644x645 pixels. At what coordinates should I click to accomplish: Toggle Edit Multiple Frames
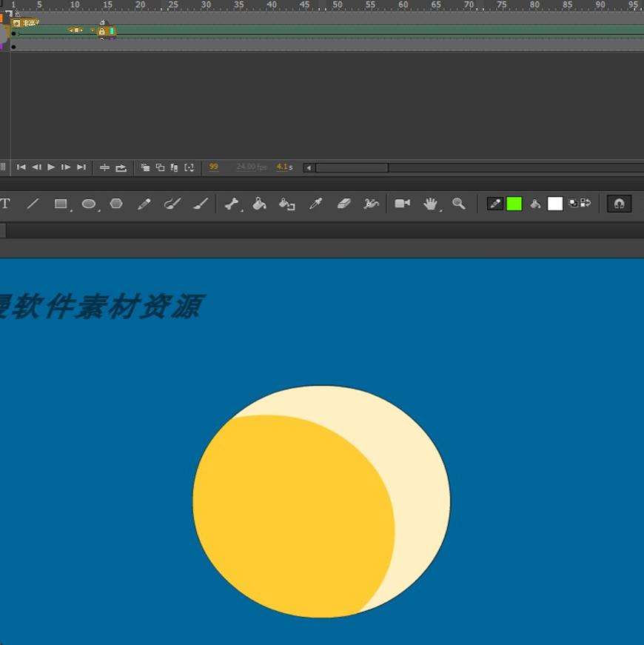tap(174, 167)
